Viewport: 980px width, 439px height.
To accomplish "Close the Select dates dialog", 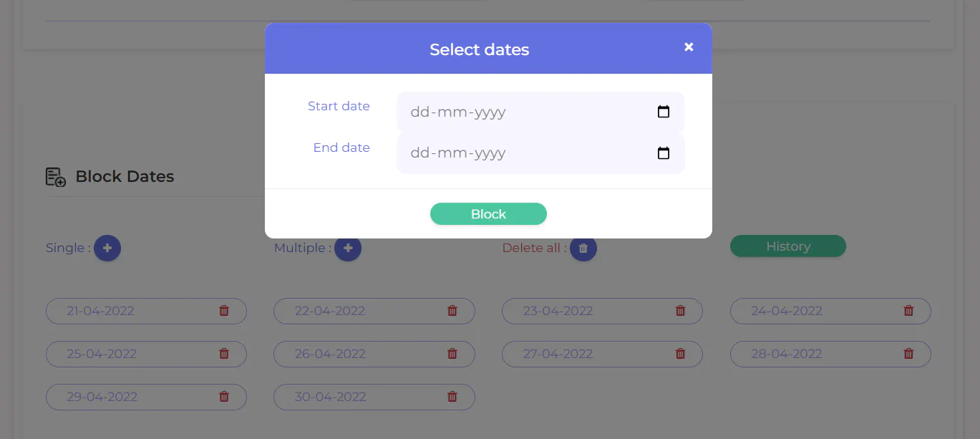I will click(x=689, y=47).
